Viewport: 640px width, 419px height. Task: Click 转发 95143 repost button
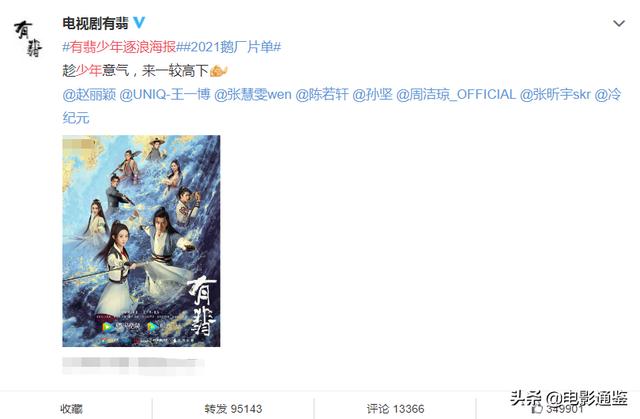(x=233, y=408)
